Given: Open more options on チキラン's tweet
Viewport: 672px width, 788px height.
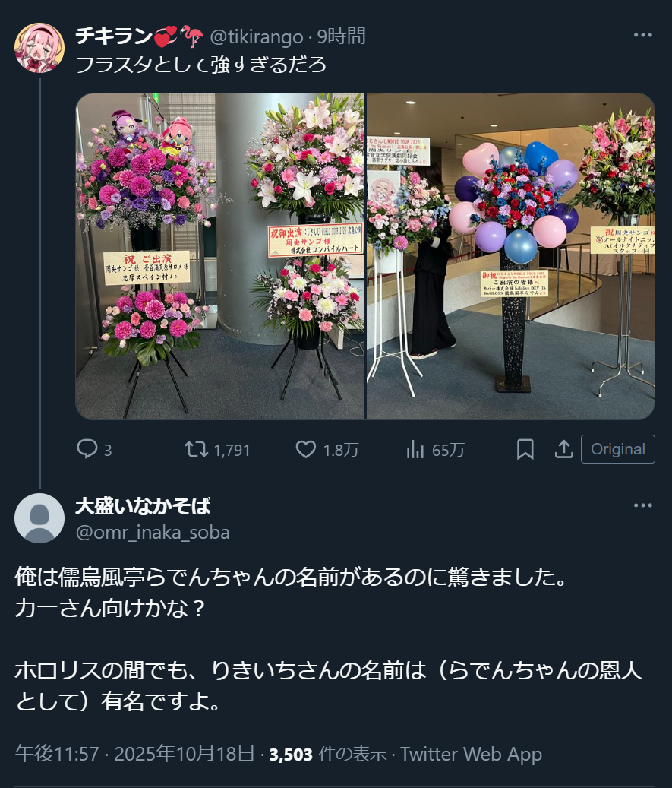Looking at the screenshot, I should [643, 35].
